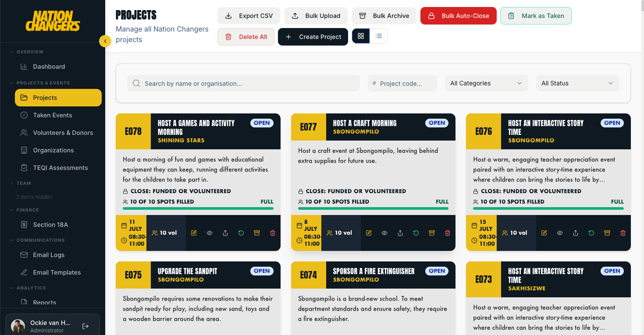Edit project E076 with the pencil icon
Screen dimensions: 644x335
click(x=544, y=233)
